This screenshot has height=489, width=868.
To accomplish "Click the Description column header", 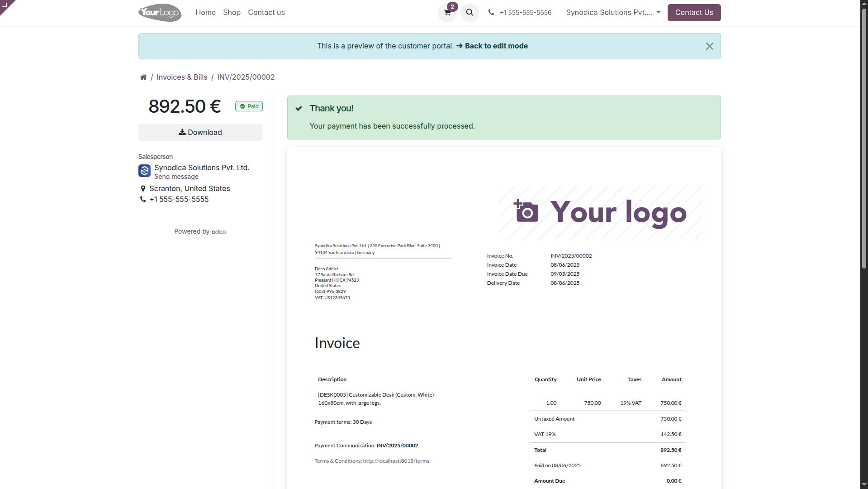I will coord(332,379).
